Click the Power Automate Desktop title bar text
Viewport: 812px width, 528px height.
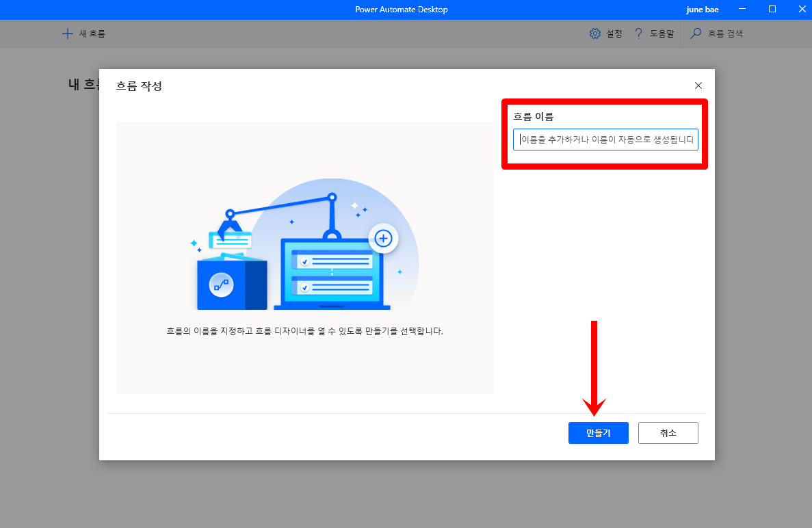click(x=401, y=9)
